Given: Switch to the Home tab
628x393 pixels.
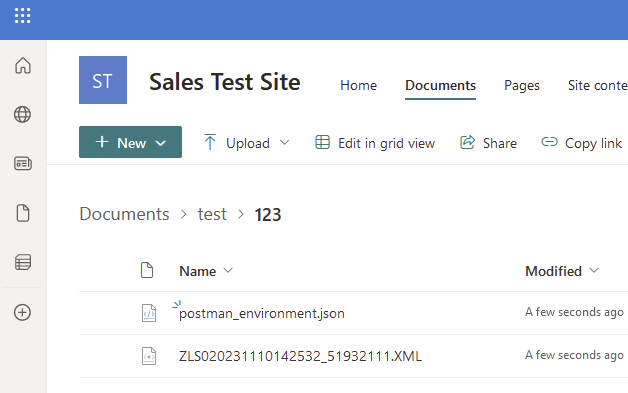Looking at the screenshot, I should (358, 85).
